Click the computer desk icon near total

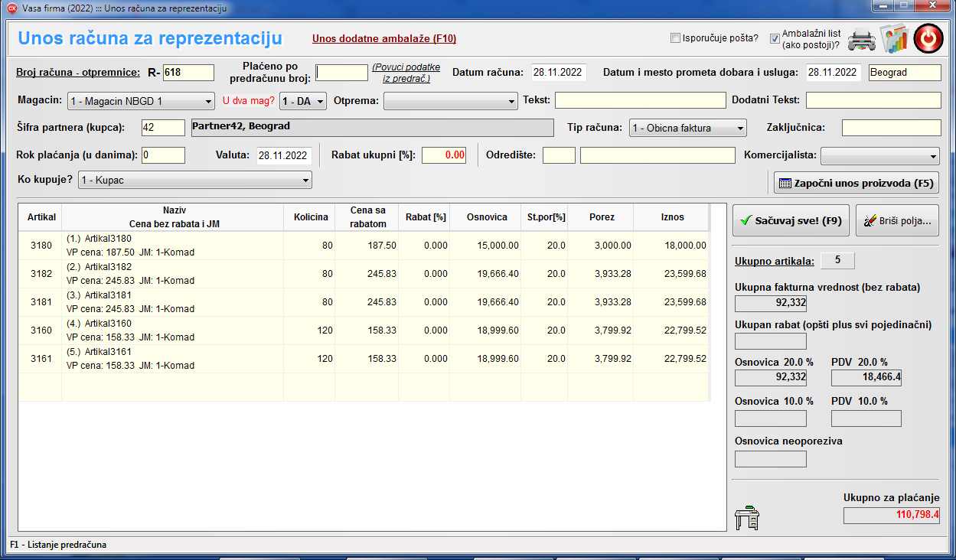coord(747,518)
